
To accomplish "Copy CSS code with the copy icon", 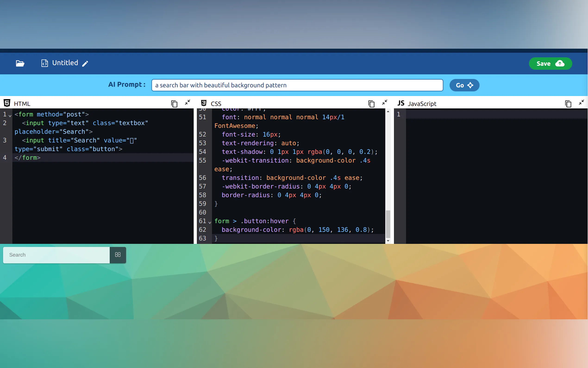I will (x=371, y=104).
